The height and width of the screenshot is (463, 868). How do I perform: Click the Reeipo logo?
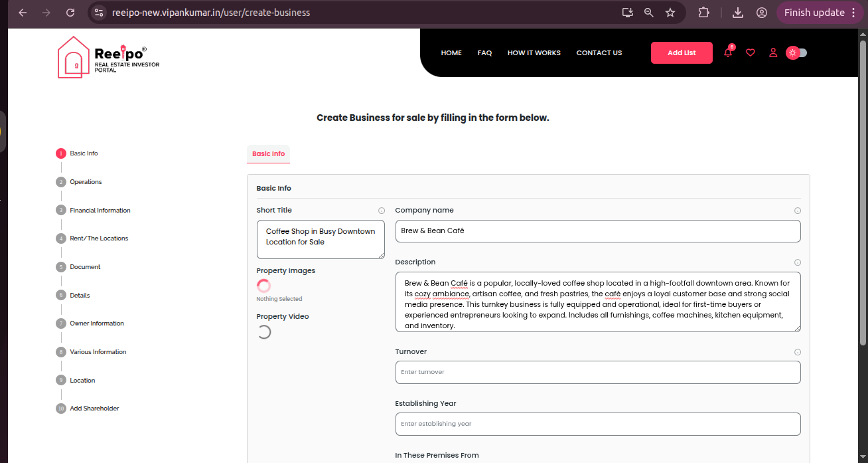coord(108,57)
